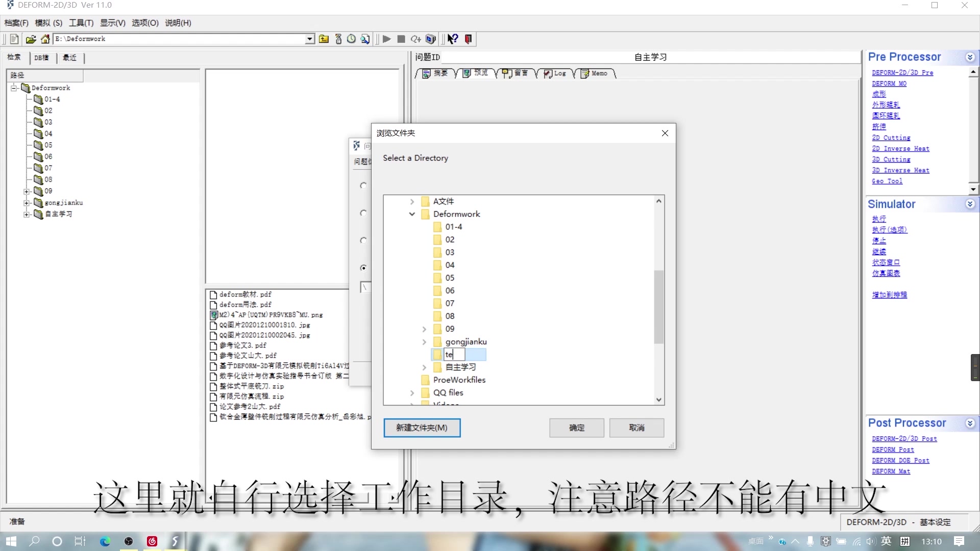Click the clock icon in toolbar
Viewport: 980px width, 551px height.
click(x=351, y=39)
